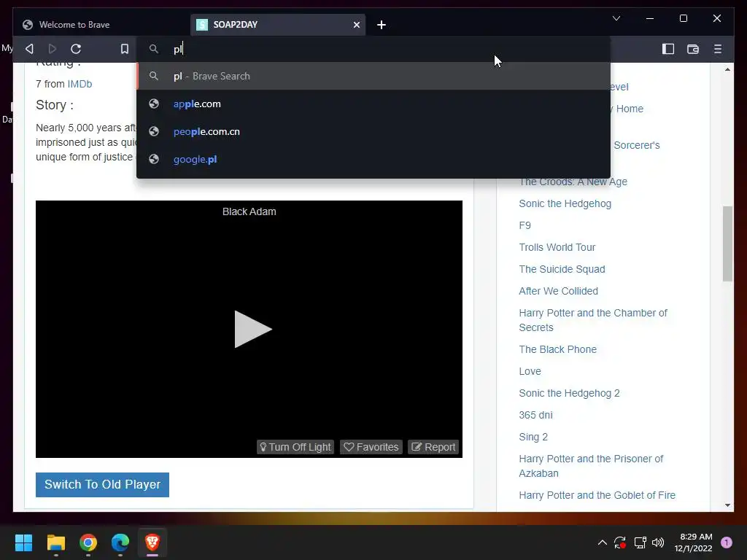Open The Suicide Squad link
The height and width of the screenshot is (560, 747).
tap(562, 269)
